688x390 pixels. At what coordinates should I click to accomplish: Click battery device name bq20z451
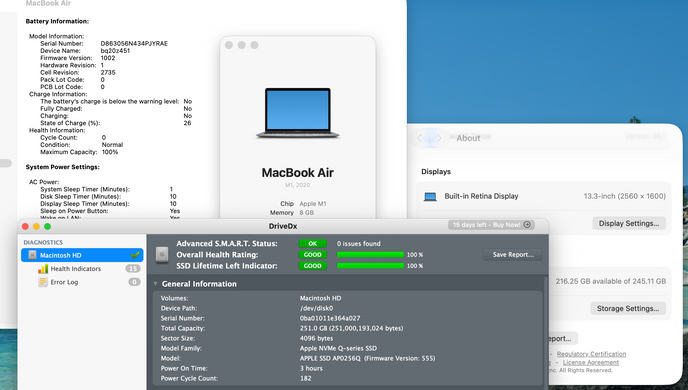pyautogui.click(x=115, y=50)
